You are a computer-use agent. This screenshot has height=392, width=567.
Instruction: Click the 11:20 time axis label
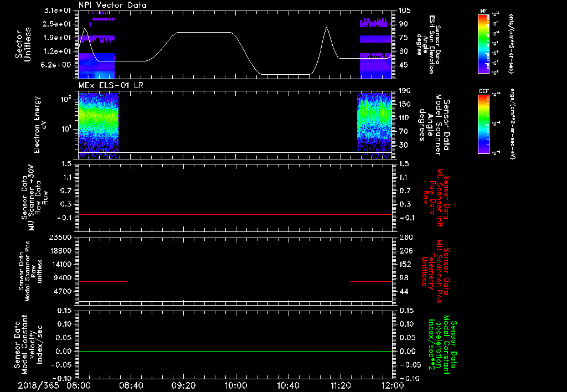point(341,385)
